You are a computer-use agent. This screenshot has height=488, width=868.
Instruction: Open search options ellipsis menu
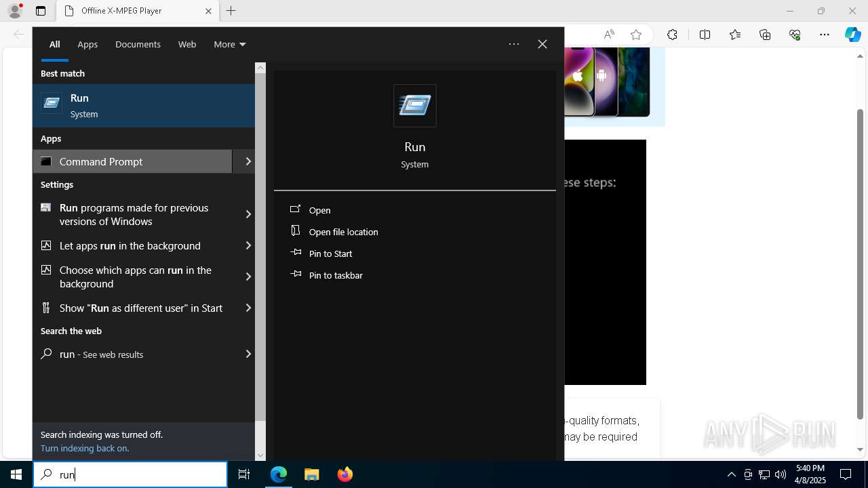tap(514, 44)
